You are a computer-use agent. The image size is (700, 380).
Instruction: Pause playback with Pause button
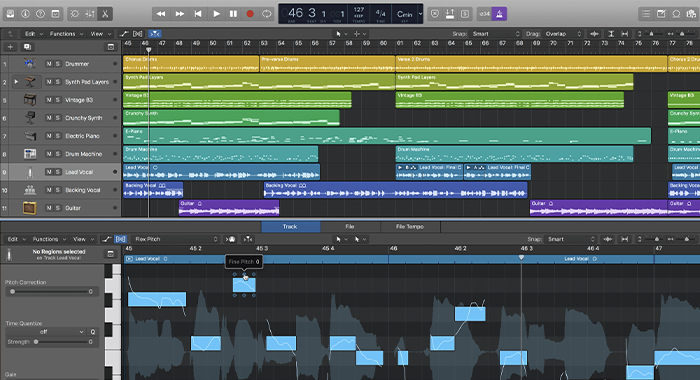(233, 14)
